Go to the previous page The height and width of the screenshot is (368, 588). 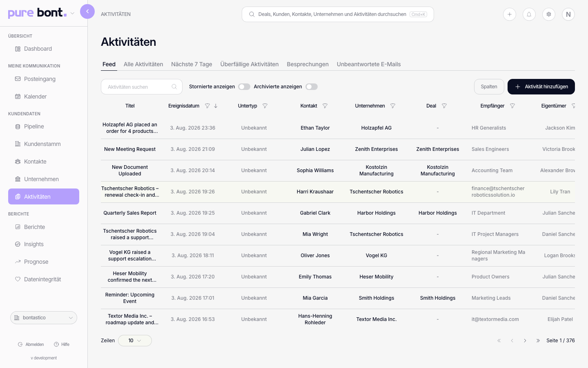512,341
